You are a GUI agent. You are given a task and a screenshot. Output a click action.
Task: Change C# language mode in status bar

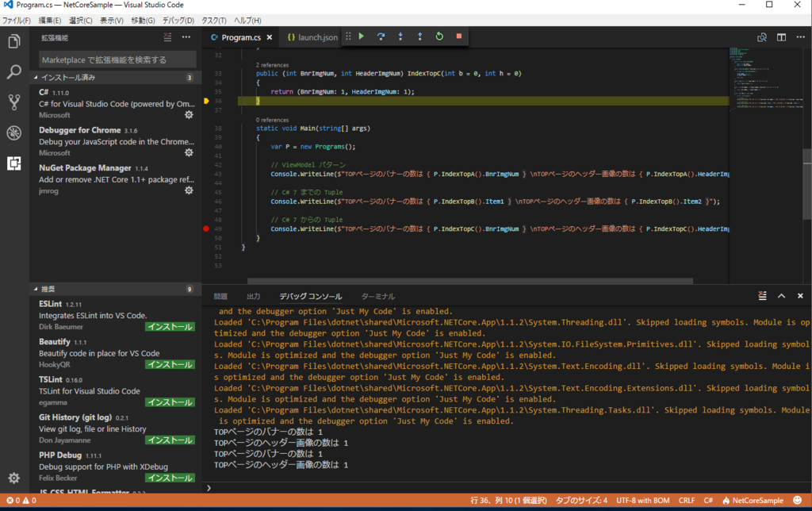pyautogui.click(x=708, y=500)
